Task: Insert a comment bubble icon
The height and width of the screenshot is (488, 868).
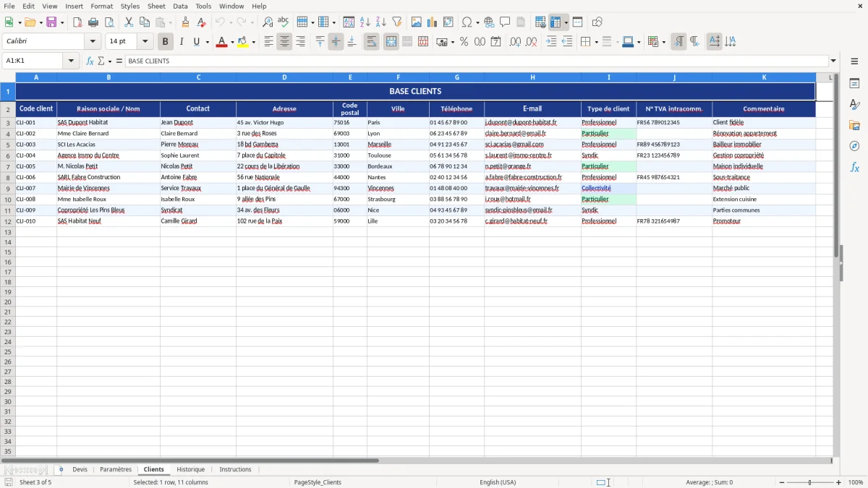Action: click(505, 22)
